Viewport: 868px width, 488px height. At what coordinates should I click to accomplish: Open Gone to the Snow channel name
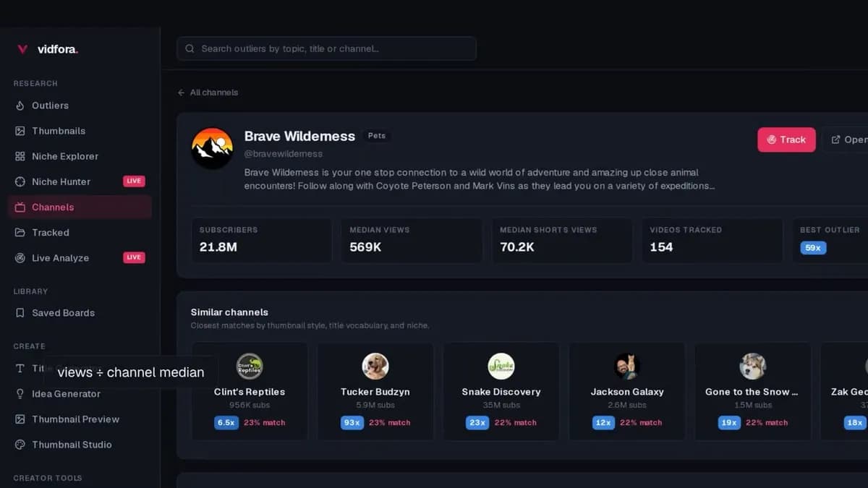pos(752,392)
